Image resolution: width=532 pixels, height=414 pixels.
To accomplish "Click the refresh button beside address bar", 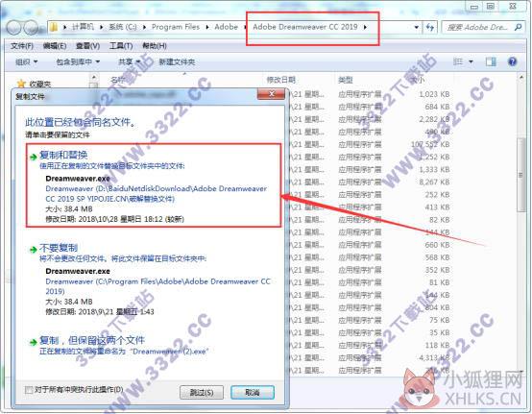I will (x=430, y=27).
